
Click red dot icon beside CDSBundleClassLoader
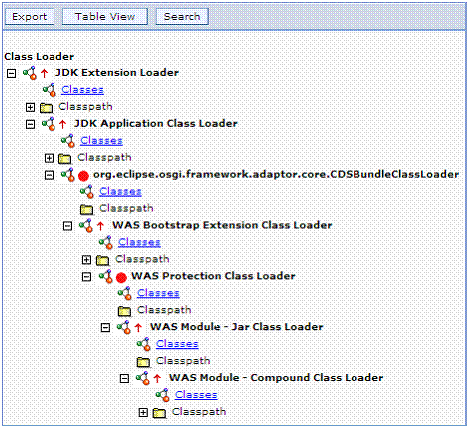point(83,176)
